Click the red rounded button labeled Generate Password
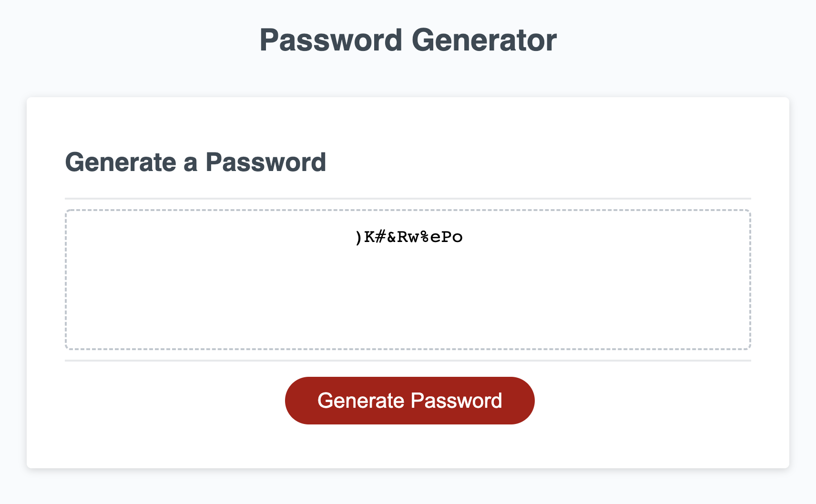 pyautogui.click(x=409, y=400)
